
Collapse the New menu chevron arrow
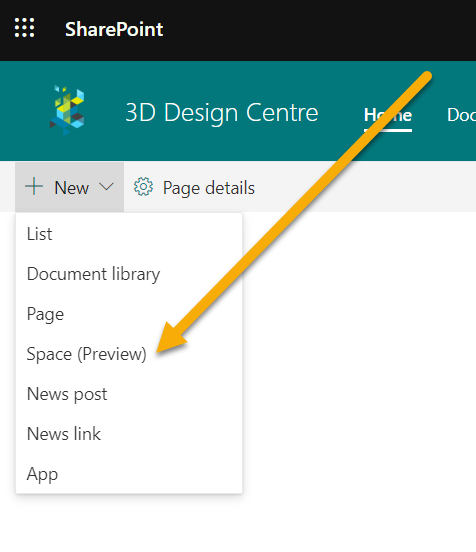[x=106, y=187]
